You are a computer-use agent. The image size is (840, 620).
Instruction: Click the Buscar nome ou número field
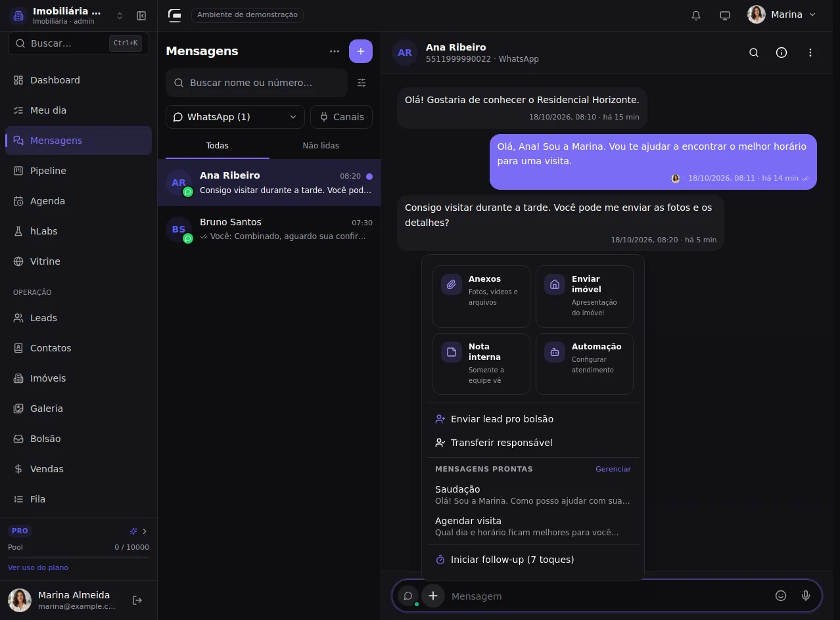coord(256,83)
